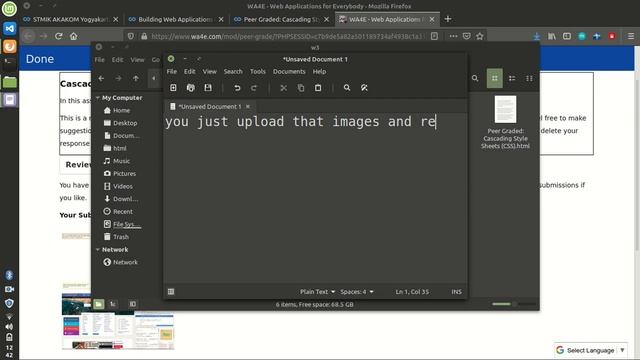
Task: Open Bluetooth tray icon
Action: click(x=9, y=275)
